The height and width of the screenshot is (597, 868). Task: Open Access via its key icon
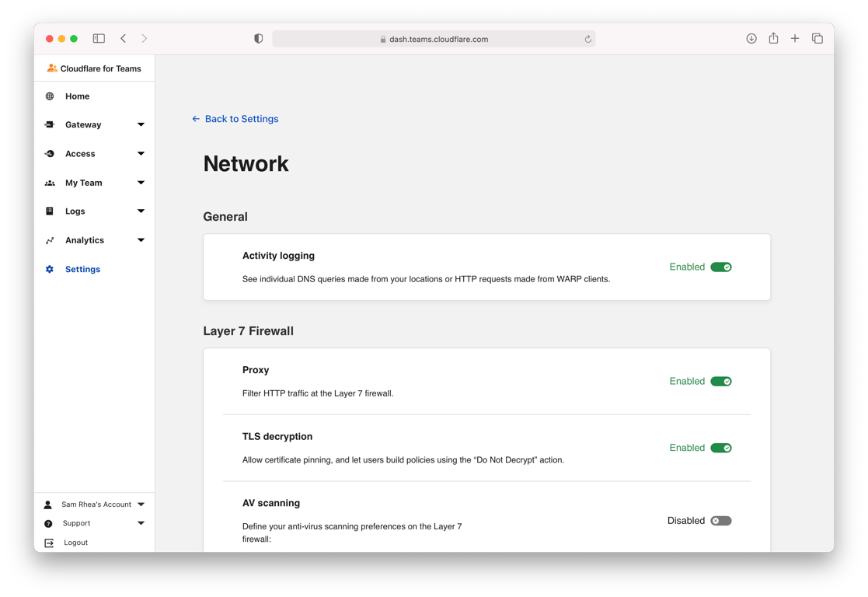(50, 153)
